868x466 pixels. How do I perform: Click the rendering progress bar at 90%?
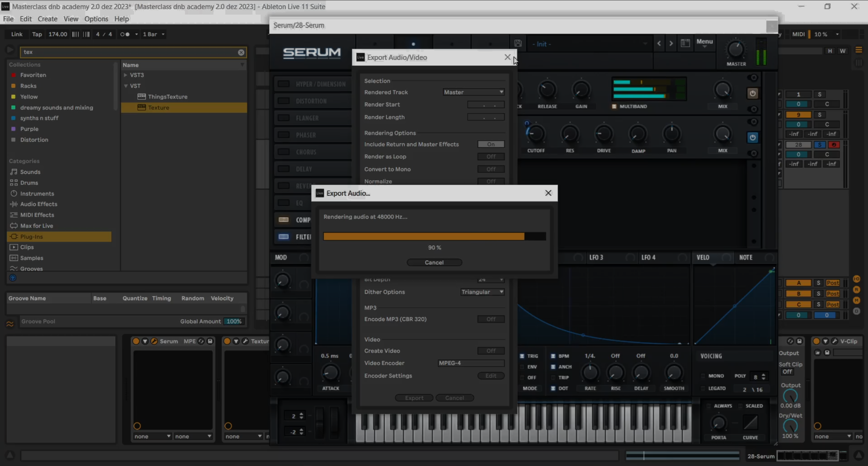[434, 236]
